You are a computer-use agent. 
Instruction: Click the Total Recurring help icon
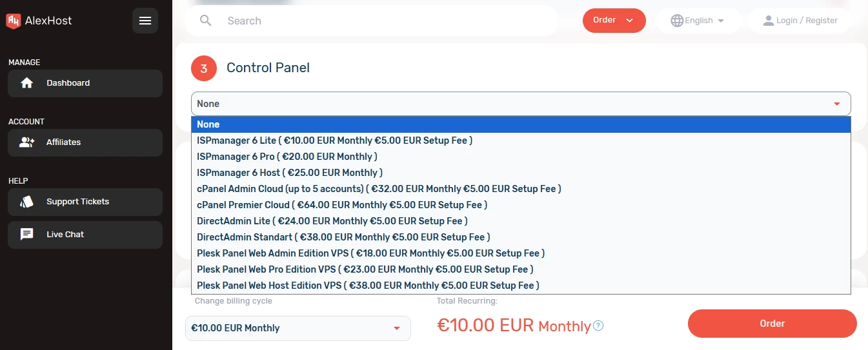(x=598, y=326)
